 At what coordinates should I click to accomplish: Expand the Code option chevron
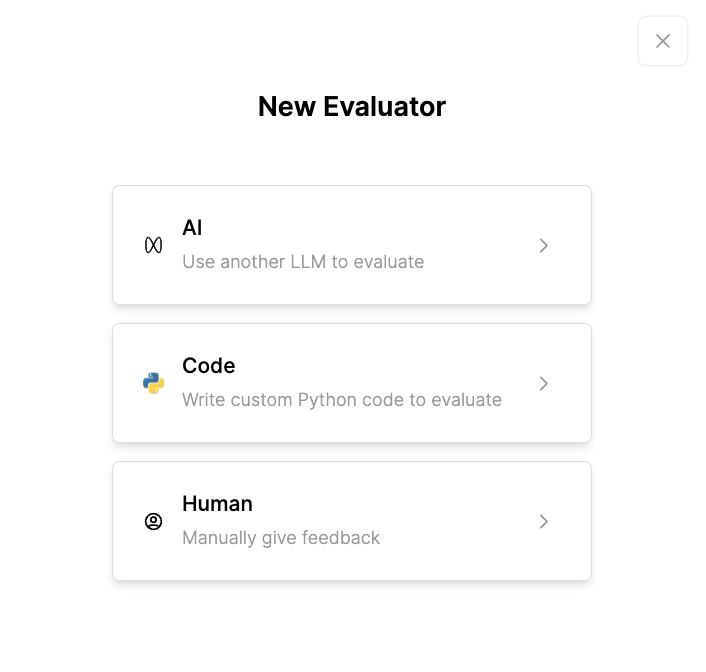tap(544, 383)
